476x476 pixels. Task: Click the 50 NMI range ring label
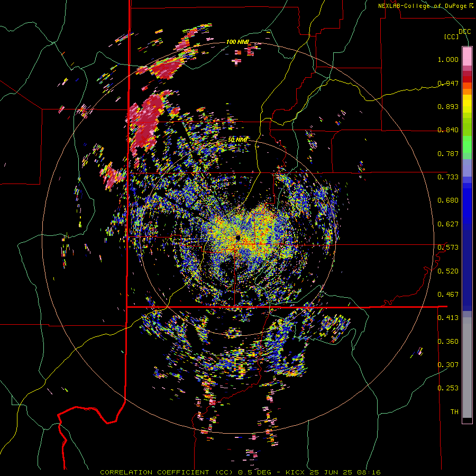pos(237,140)
